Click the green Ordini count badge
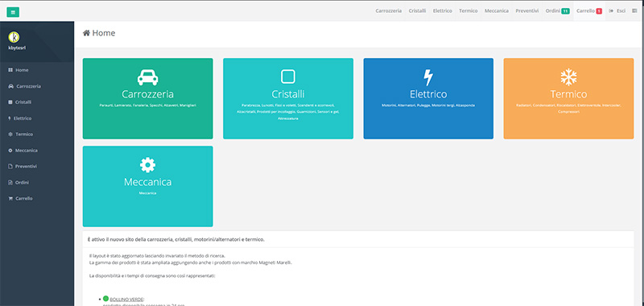 [x=565, y=11]
